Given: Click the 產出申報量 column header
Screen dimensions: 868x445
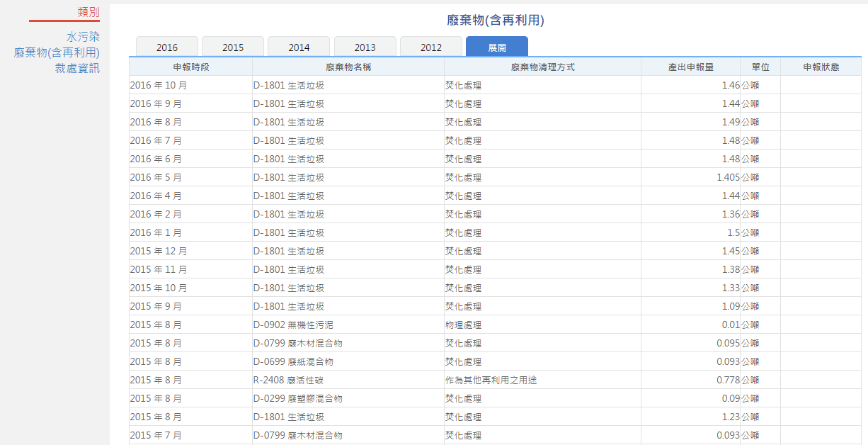Looking at the screenshot, I should [x=691, y=67].
